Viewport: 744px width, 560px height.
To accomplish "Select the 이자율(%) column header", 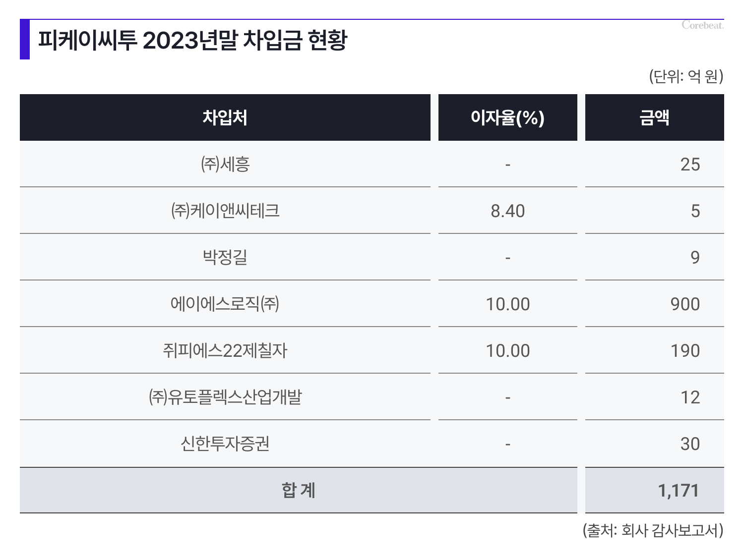I will 508,117.
